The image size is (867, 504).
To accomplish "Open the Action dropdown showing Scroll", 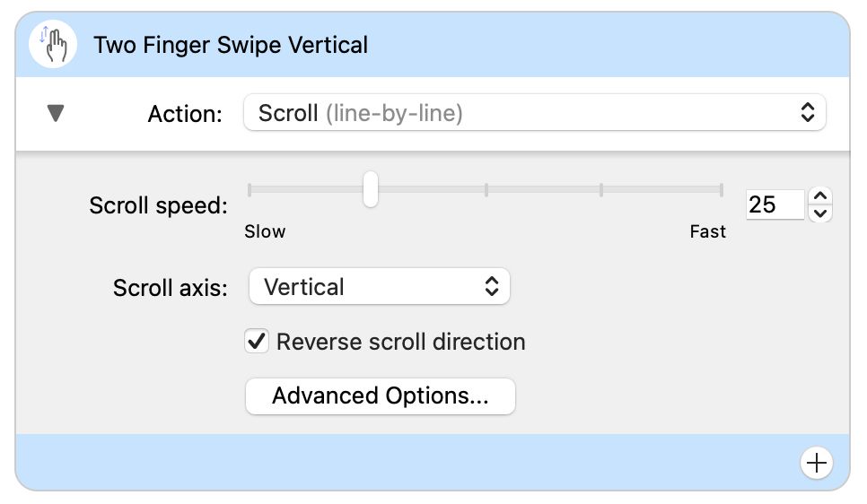I will coord(533,114).
